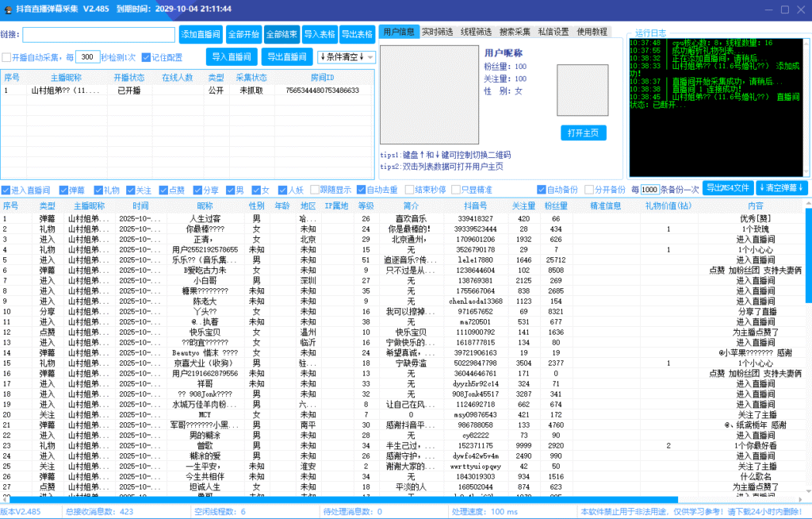812x519 pixels.
Task: Toggle the 开播自动采集 checkbox
Action: [7, 58]
